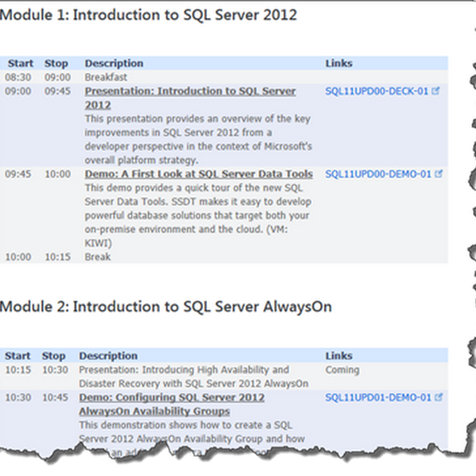This screenshot has height=476, width=476.
Task: Click external link icon beside SQL11UPD00-DECK-01
Action: (436, 91)
